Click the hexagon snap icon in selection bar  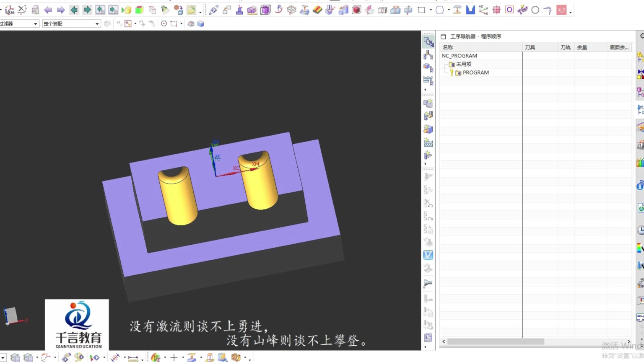tap(164, 24)
